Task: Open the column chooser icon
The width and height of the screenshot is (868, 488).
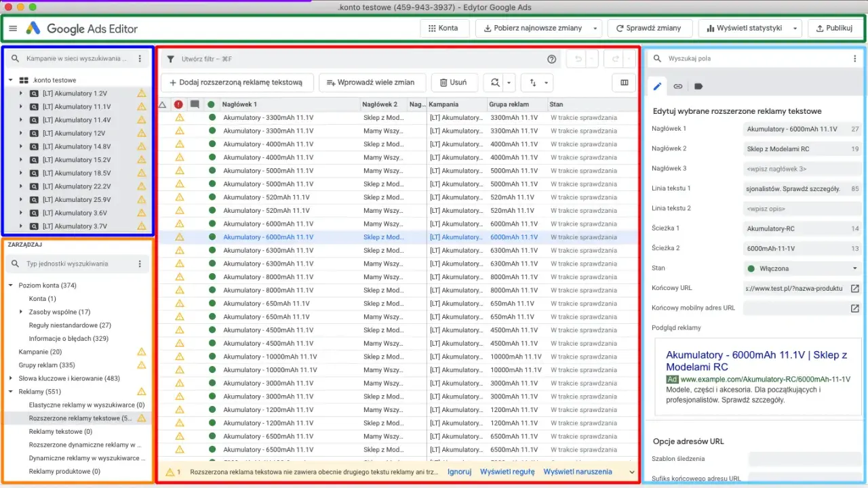Action: [625, 83]
